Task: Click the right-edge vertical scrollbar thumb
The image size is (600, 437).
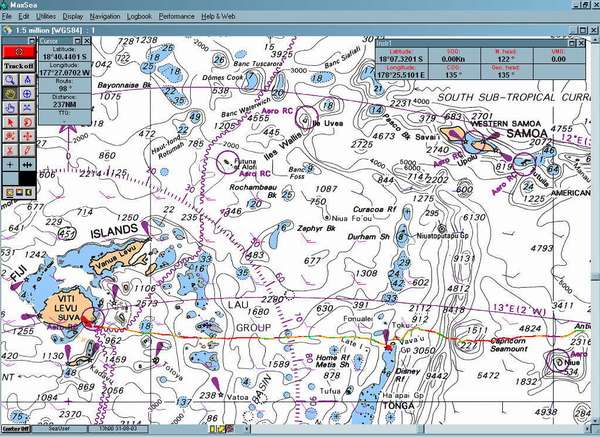Action: click(x=595, y=276)
